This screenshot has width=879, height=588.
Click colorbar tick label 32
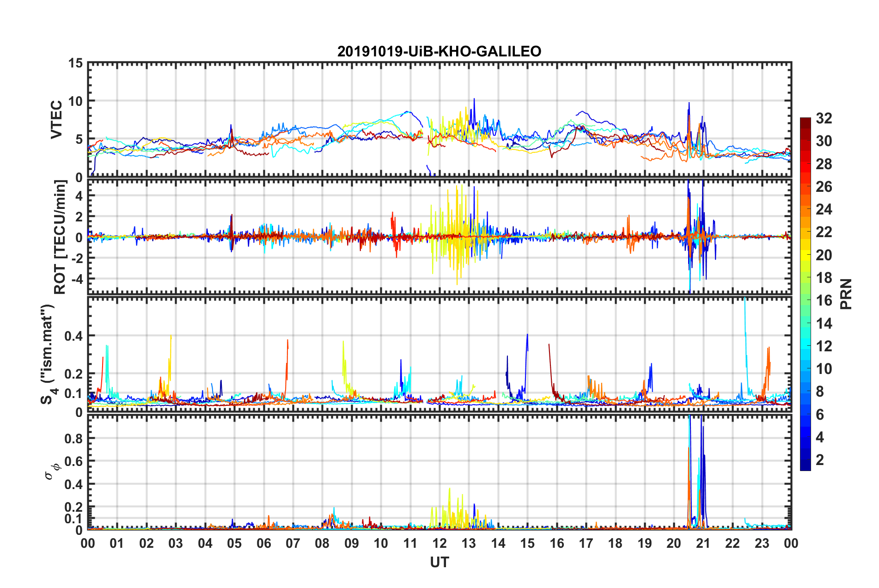click(824, 118)
